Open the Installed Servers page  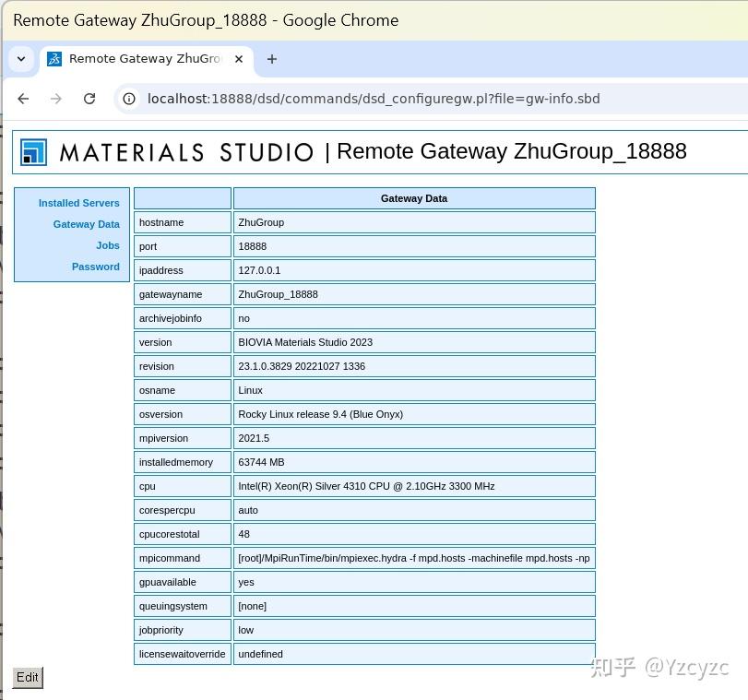[x=78, y=203]
